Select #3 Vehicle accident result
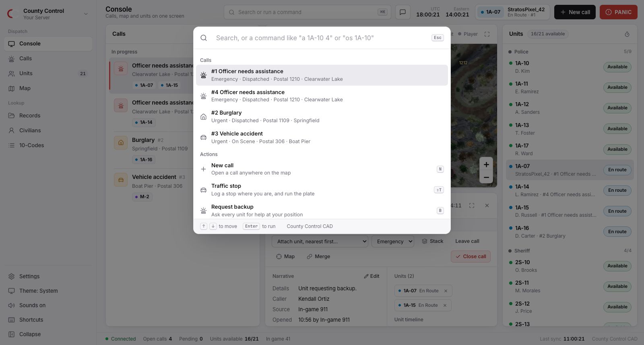Viewport: 644px width, 345px height. 322,138
